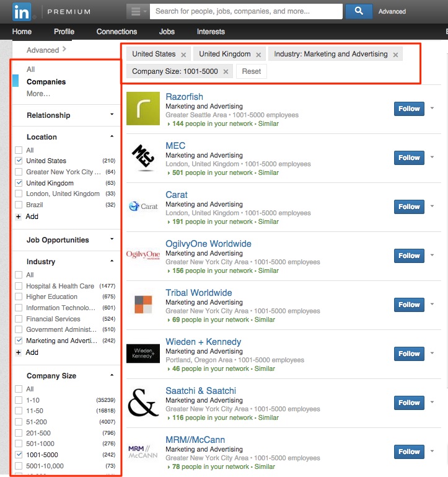
Task: Follow the MRM//McCann company
Action: (409, 452)
